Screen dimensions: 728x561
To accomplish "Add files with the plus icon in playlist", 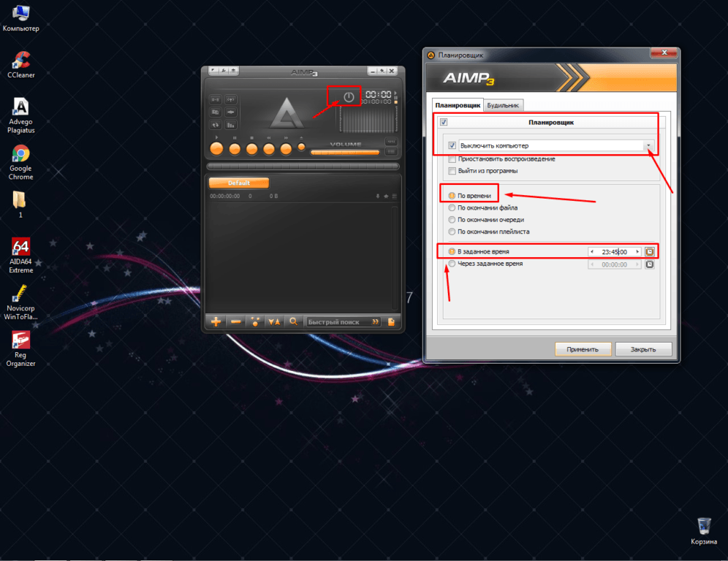I will (216, 321).
